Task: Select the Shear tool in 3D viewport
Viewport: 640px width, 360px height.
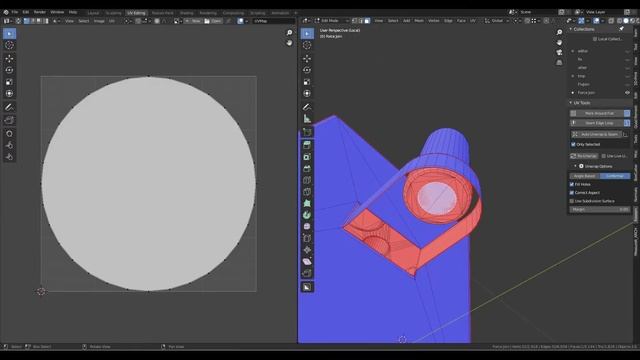Action: pyautogui.click(x=307, y=262)
